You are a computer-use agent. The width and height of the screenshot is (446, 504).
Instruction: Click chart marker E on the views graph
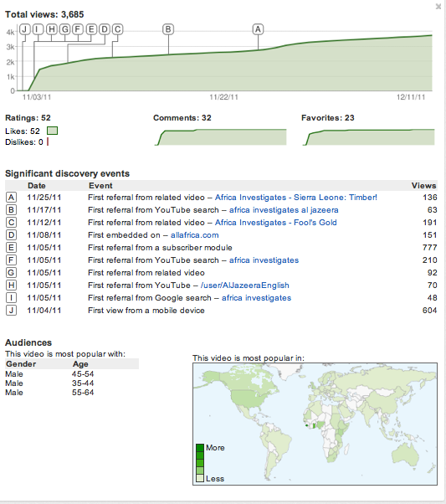tap(91, 29)
